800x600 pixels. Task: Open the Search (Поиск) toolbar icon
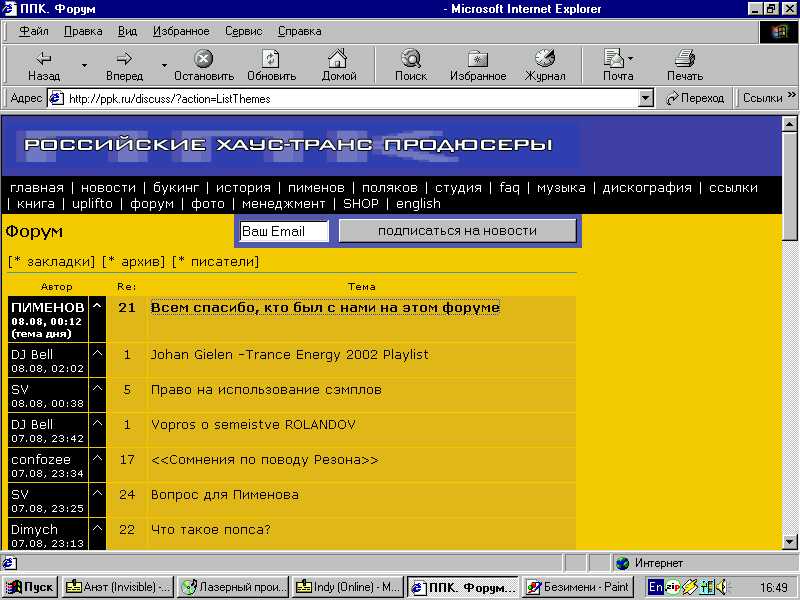tap(410, 60)
